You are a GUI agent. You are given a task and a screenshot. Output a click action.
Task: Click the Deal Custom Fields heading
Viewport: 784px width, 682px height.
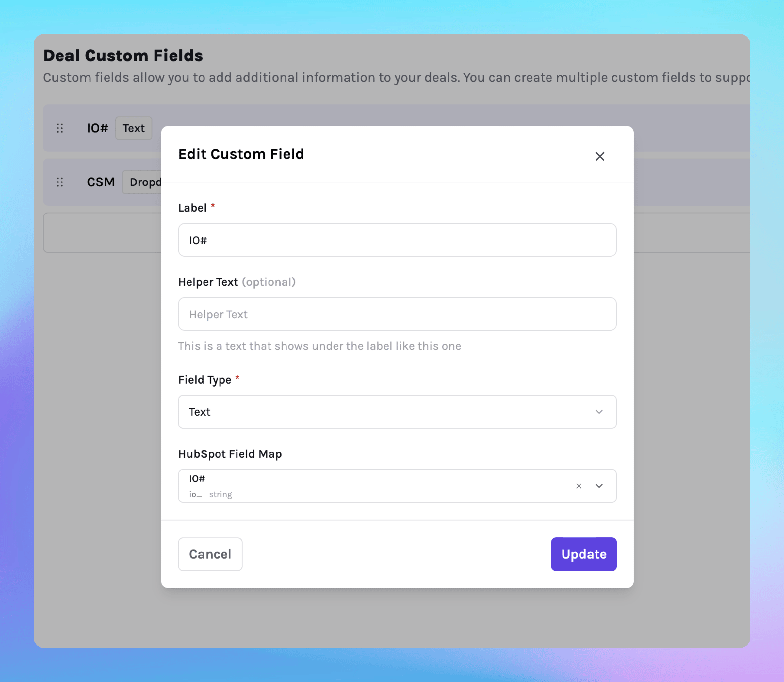[123, 56]
